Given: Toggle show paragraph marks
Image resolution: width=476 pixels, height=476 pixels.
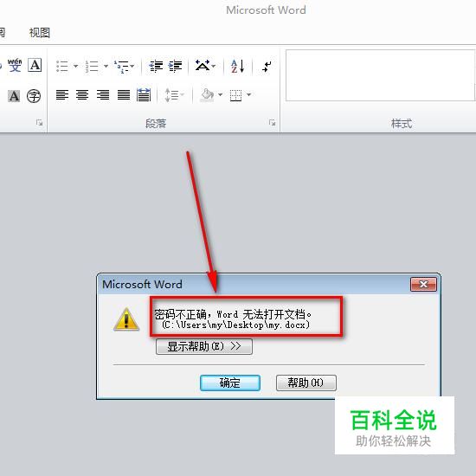Looking at the screenshot, I should (267, 66).
